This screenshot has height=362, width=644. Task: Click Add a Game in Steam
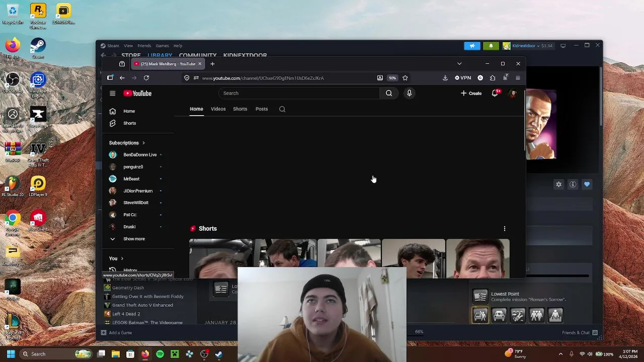[x=117, y=333]
